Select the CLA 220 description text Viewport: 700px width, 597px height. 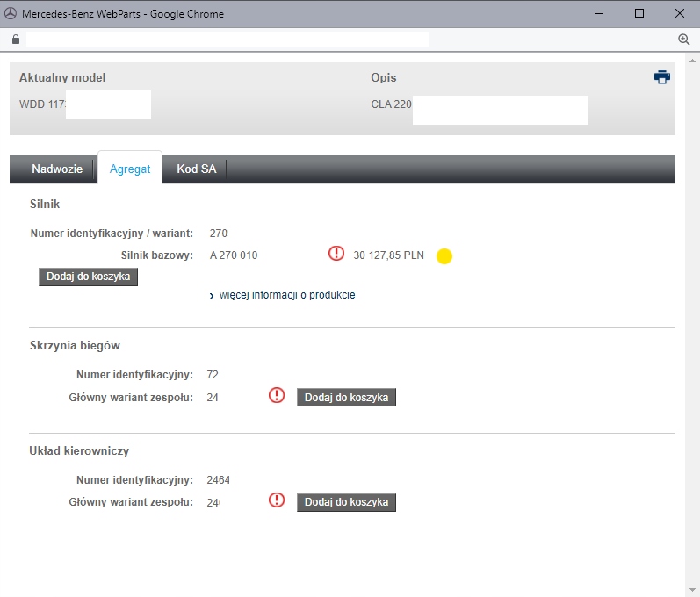tap(391, 104)
